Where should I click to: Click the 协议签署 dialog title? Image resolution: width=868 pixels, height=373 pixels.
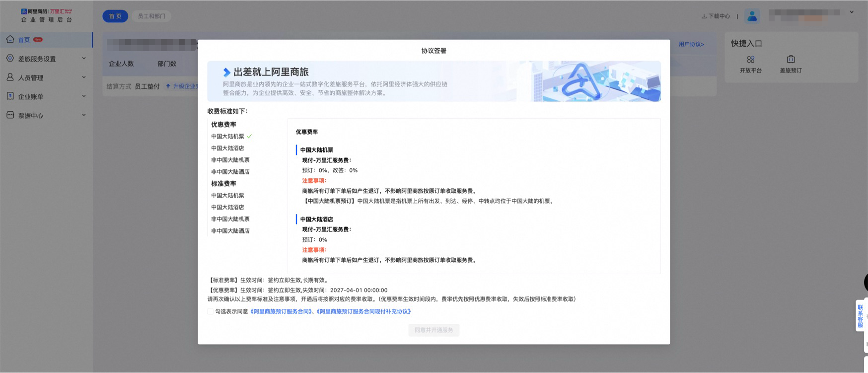click(434, 51)
